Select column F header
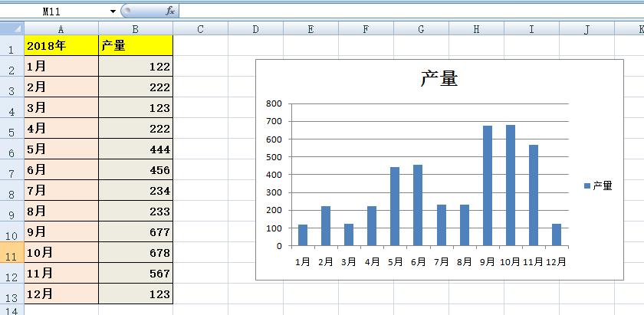This screenshot has height=315, width=644. pos(366,29)
